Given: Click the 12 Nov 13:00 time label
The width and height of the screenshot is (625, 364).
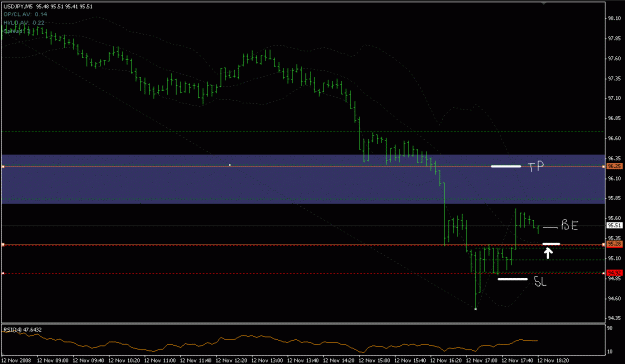Looking at the screenshot, I should [267, 360].
